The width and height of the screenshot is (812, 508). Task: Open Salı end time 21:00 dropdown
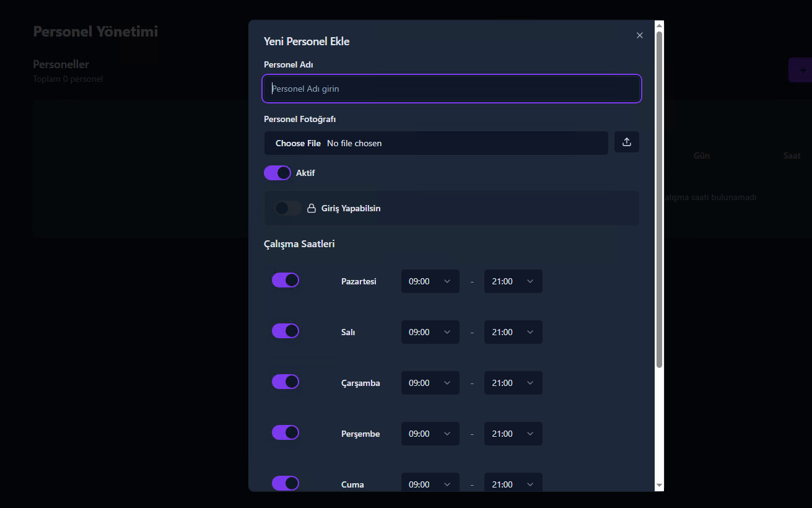[513, 332]
